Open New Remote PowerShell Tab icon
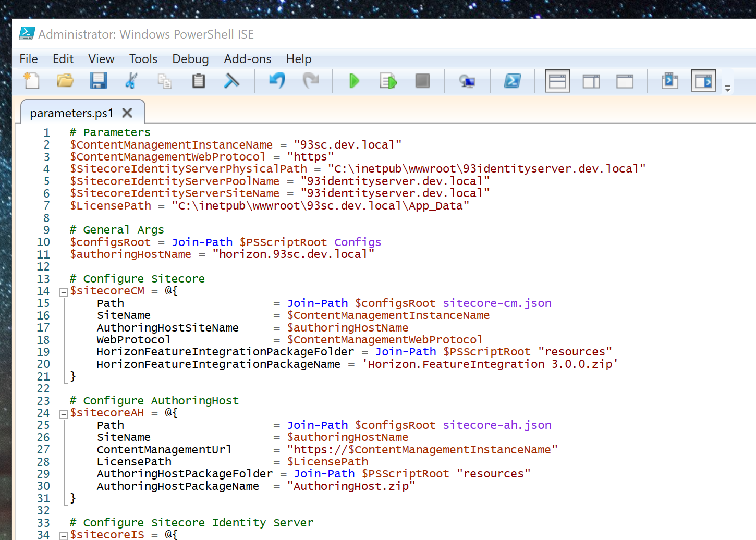756x540 pixels. pyautogui.click(x=467, y=81)
